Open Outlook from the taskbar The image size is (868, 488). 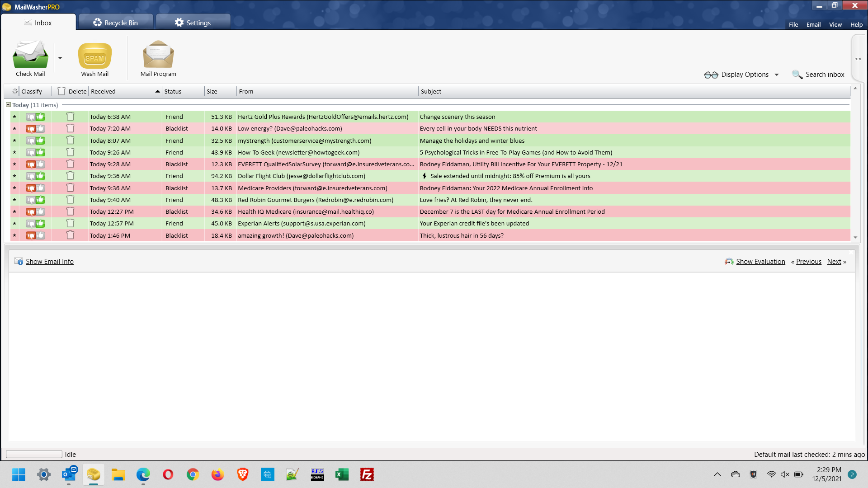(x=69, y=474)
